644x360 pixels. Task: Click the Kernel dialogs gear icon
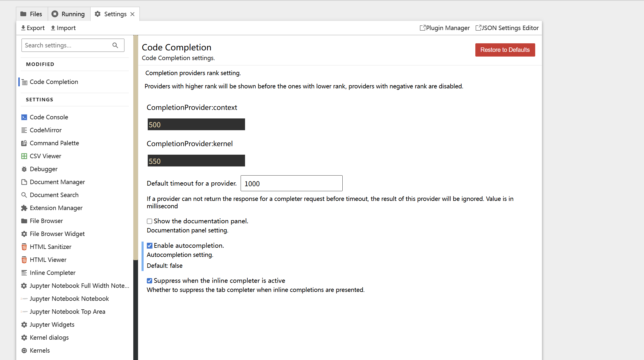(24, 338)
